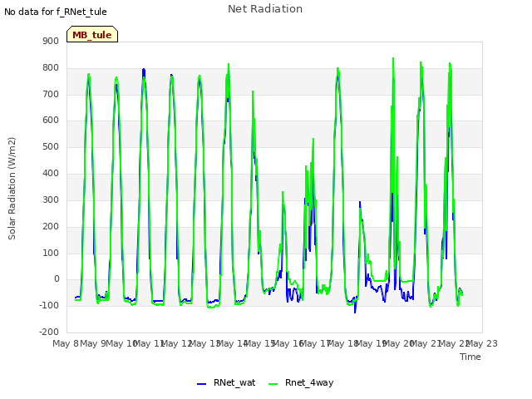Click the blue RNet_wat legend marker
Screen dimensions: 532x399
click(x=201, y=384)
